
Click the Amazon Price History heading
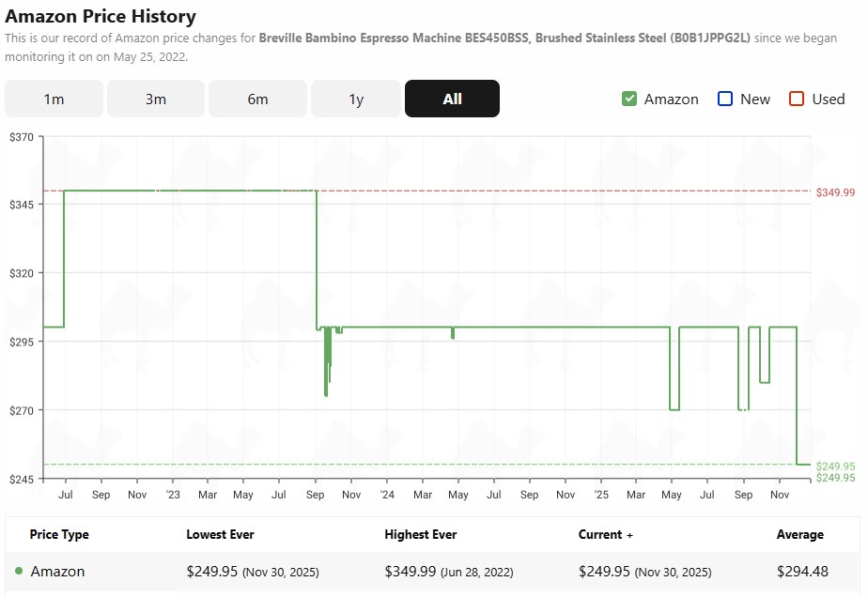pyautogui.click(x=101, y=16)
